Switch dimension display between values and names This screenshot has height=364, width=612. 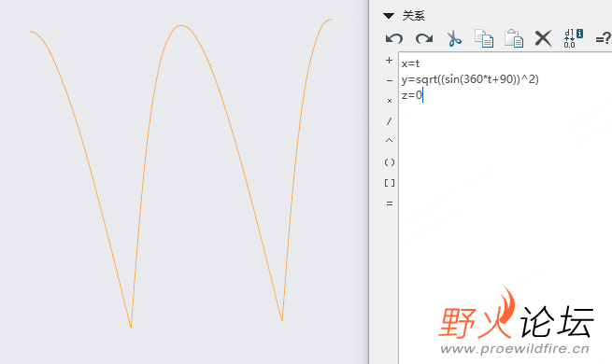coord(573,38)
